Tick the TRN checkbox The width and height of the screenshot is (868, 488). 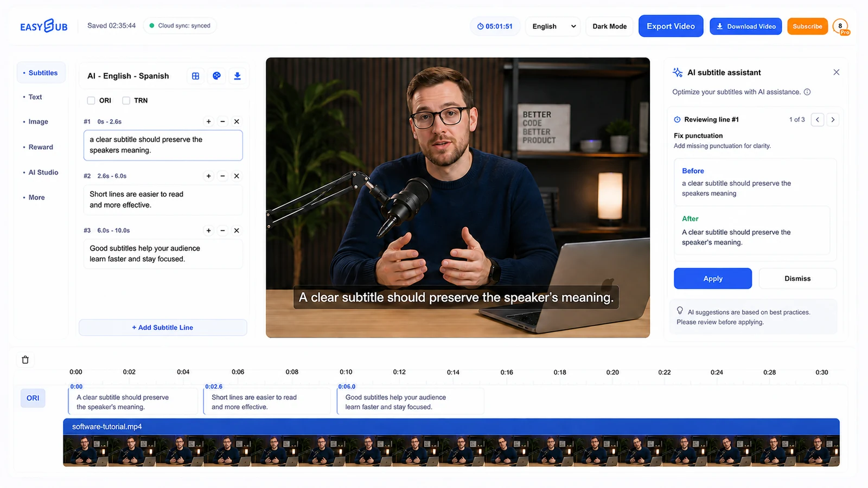[x=126, y=100]
